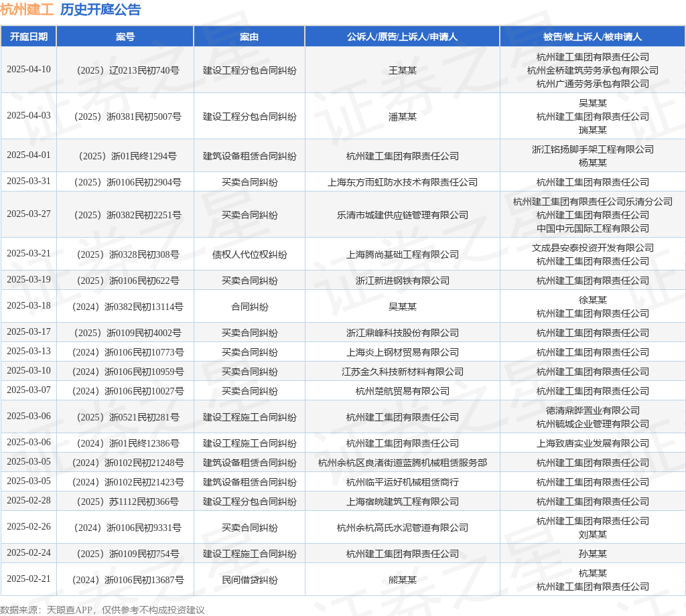This screenshot has height=616, width=686.
Task: Click plaintiff 江苏金久科技新材料有限公司
Action: (403, 372)
